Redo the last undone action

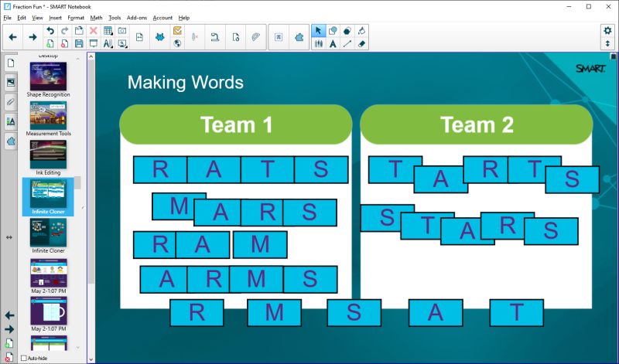click(64, 31)
